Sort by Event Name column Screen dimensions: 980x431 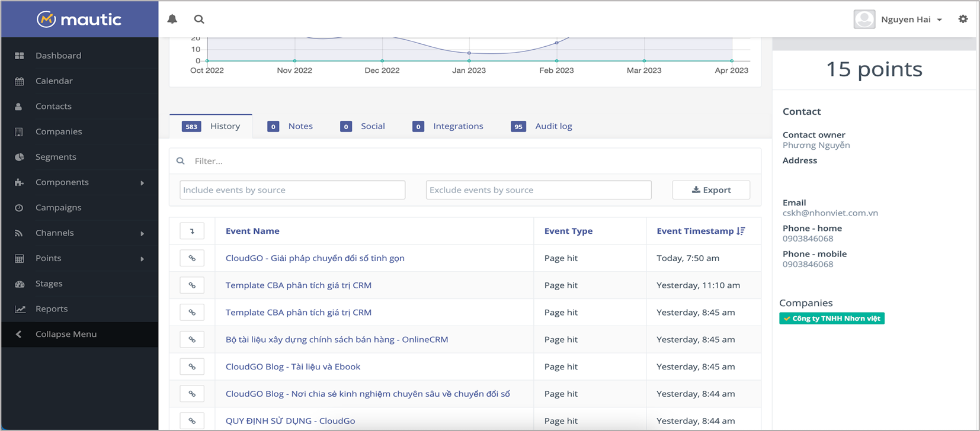(x=252, y=231)
